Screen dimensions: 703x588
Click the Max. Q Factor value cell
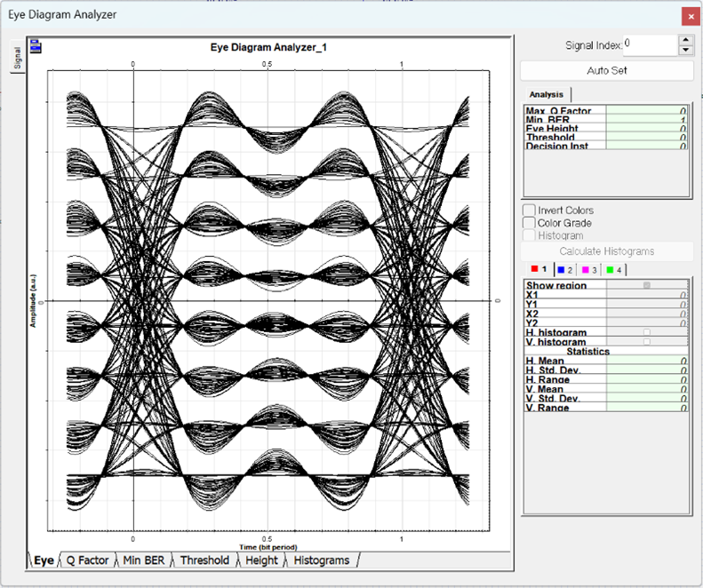pyautogui.click(x=647, y=110)
